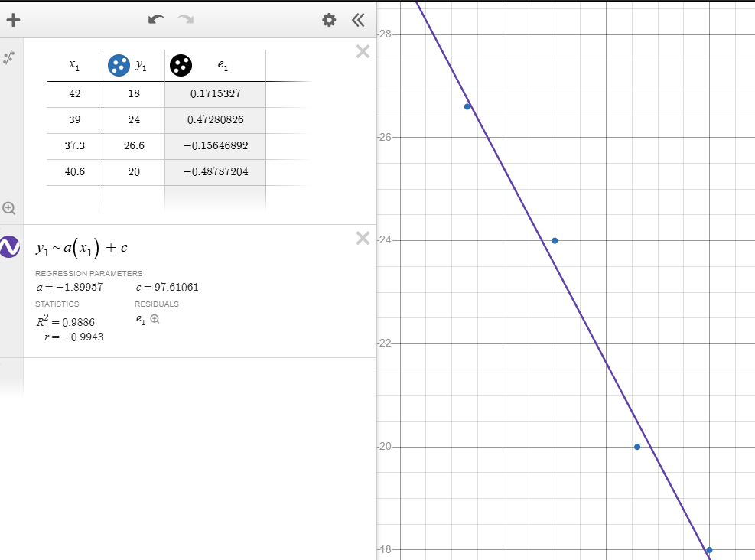The image size is (755, 560).
Task: Edit the cell containing 40.6
Action: tap(75, 172)
